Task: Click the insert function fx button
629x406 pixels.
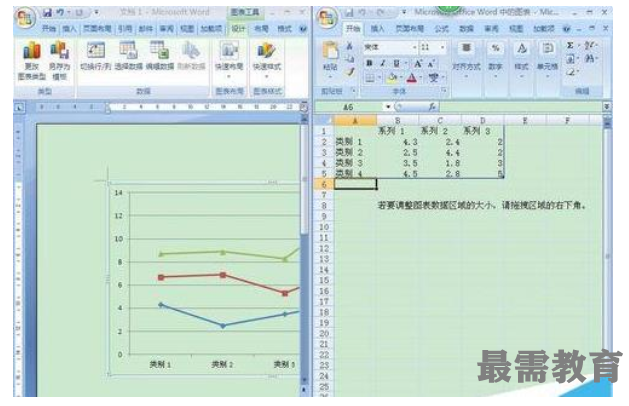Action: (x=432, y=107)
